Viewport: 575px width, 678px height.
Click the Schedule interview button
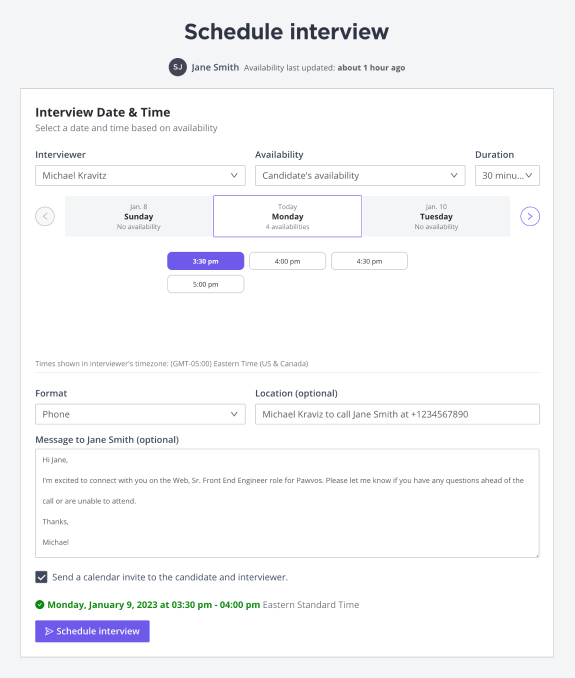92,631
